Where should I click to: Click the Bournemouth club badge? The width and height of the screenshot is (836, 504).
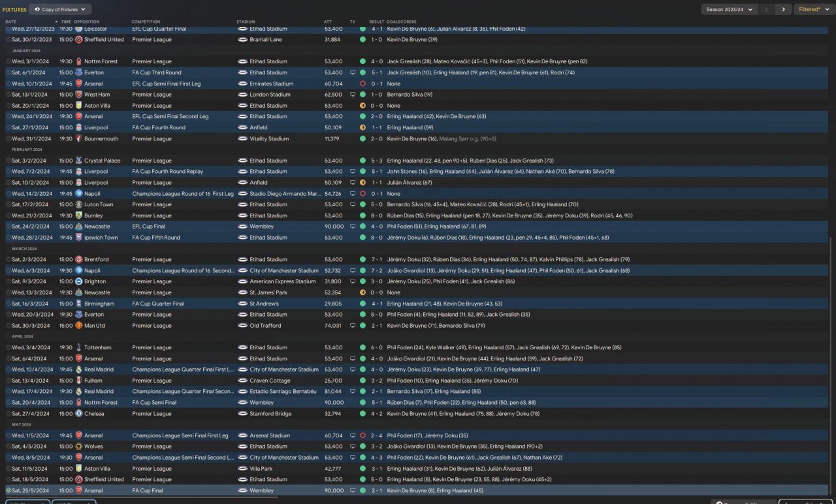[78, 138]
